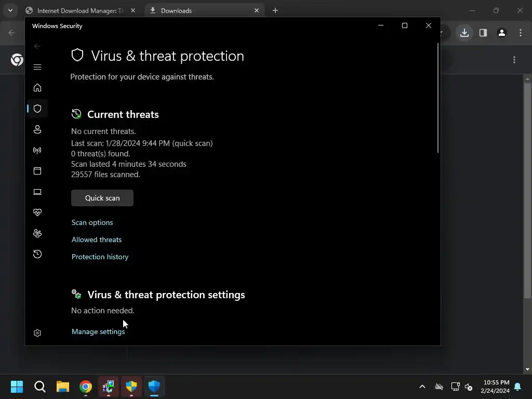
Task: Open Google Chrome from the taskbar
Action: coord(86,387)
